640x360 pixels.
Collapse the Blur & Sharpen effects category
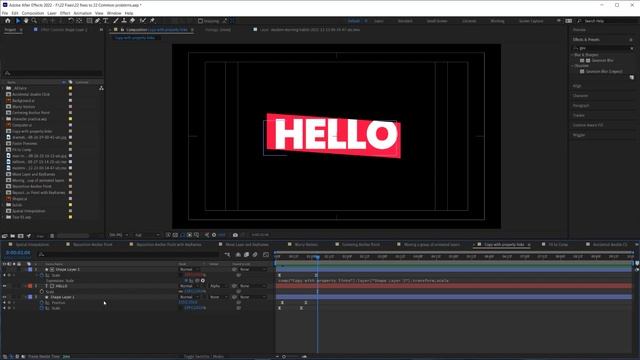(x=573, y=55)
